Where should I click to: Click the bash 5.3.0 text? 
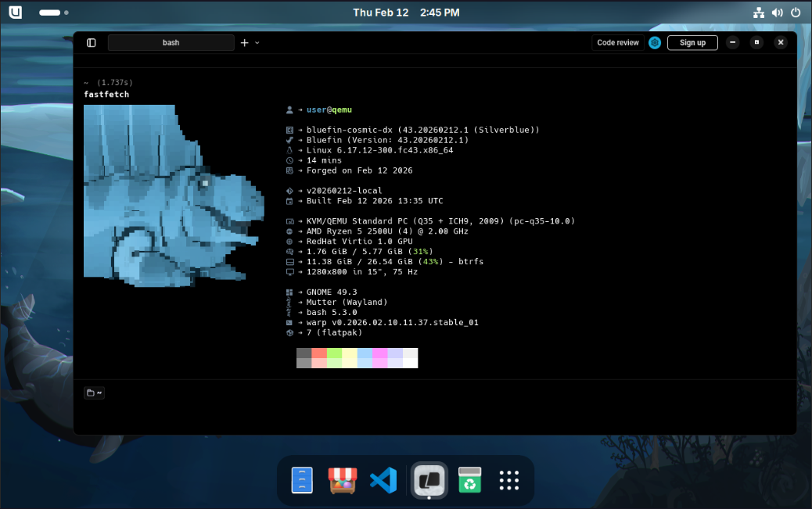pos(332,312)
